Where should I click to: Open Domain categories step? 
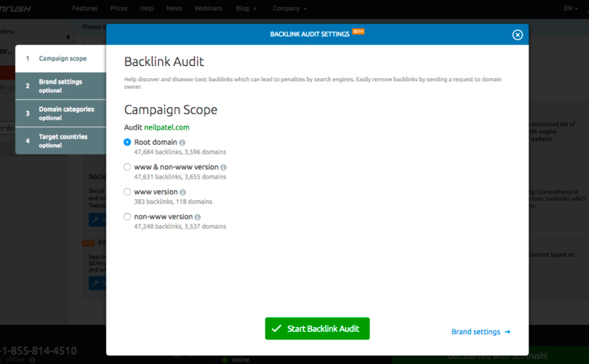click(x=61, y=113)
